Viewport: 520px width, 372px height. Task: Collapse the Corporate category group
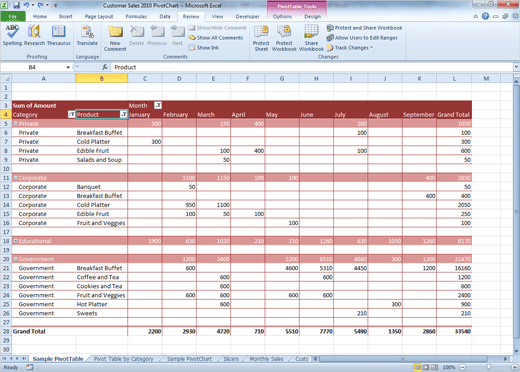[15, 178]
